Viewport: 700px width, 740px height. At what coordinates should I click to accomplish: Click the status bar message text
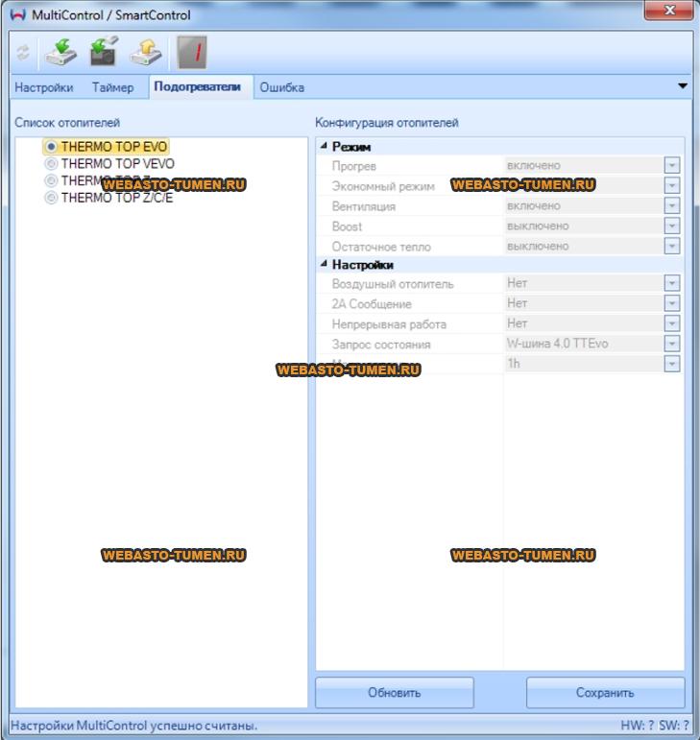coord(134,726)
